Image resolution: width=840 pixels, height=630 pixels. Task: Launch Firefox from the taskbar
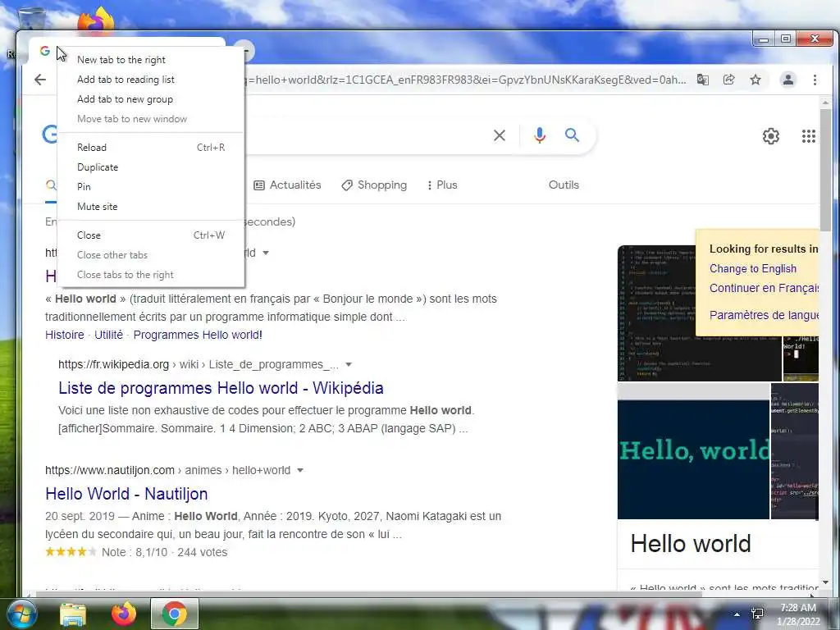(x=123, y=614)
